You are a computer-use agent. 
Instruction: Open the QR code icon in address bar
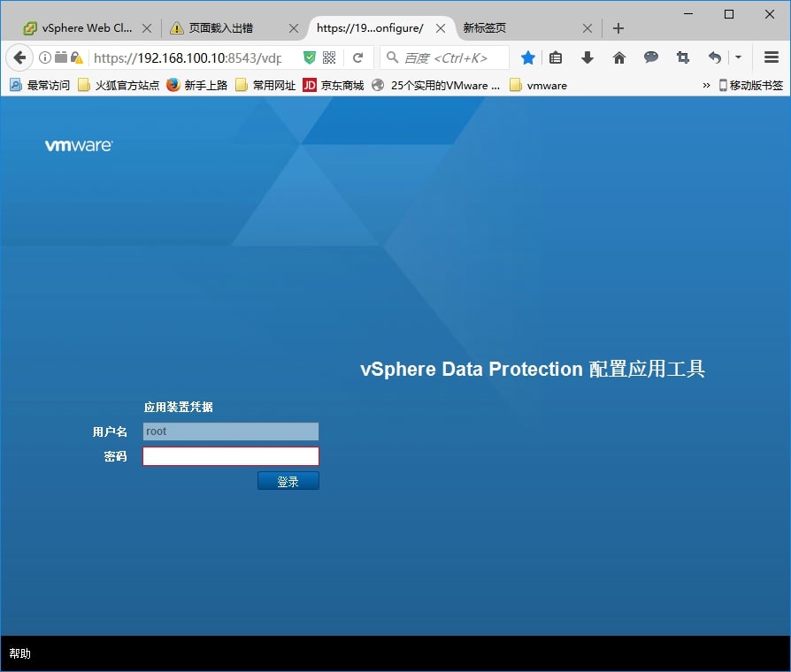[329, 58]
